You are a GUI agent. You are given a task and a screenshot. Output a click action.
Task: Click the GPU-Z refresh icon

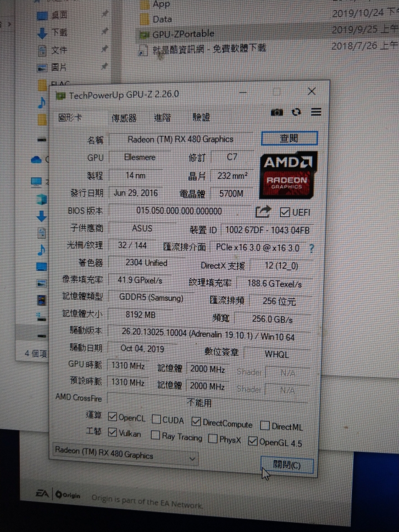296,112
